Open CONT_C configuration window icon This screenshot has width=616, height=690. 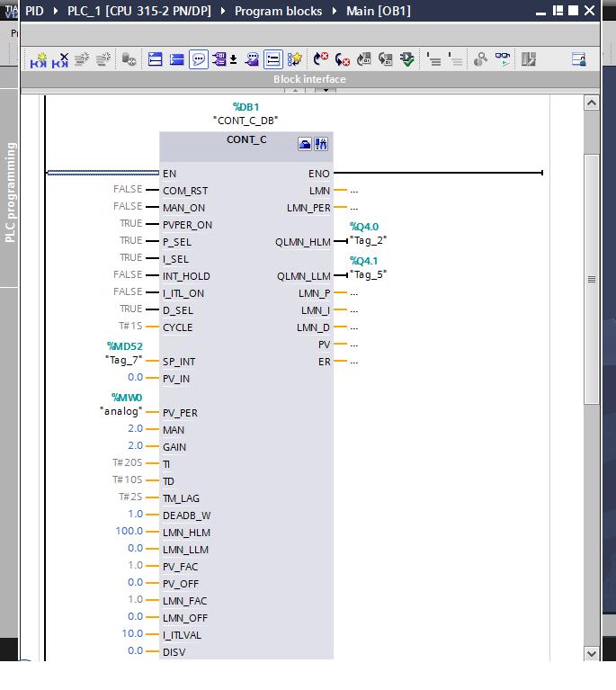point(305,144)
